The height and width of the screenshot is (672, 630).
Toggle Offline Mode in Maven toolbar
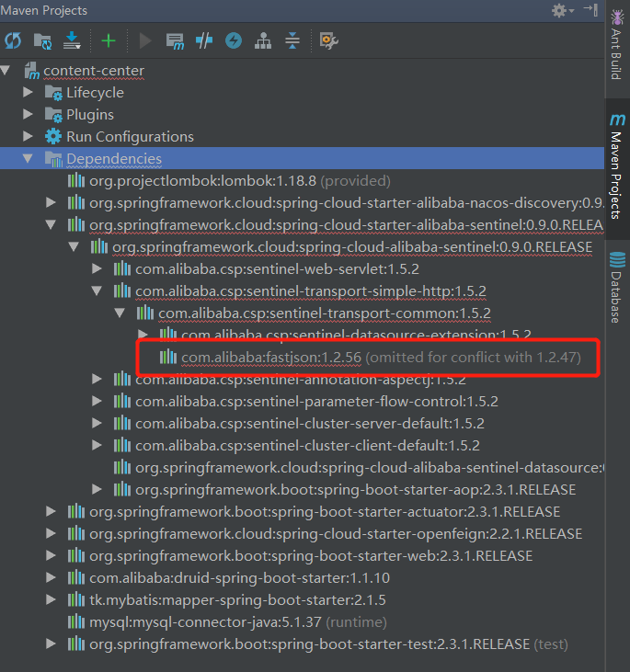click(204, 40)
